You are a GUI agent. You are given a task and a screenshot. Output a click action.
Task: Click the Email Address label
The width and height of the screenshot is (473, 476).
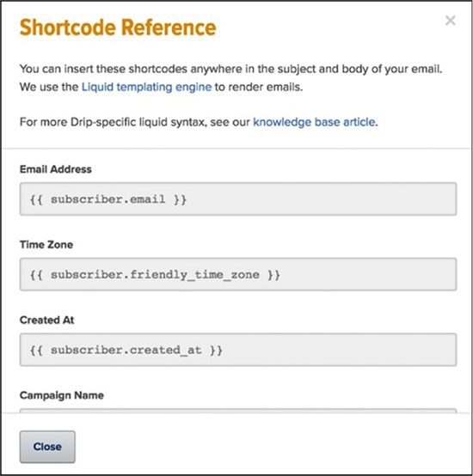click(56, 169)
